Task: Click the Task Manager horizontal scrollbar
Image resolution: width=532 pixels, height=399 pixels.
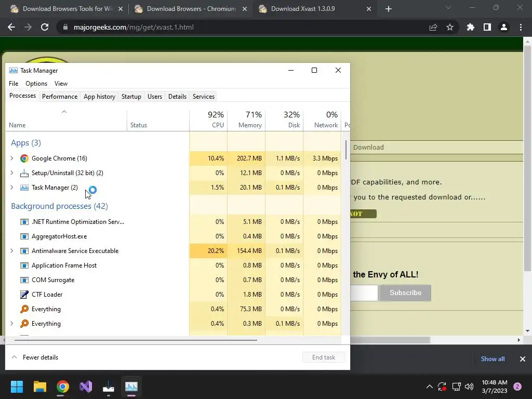Action: (x=136, y=340)
